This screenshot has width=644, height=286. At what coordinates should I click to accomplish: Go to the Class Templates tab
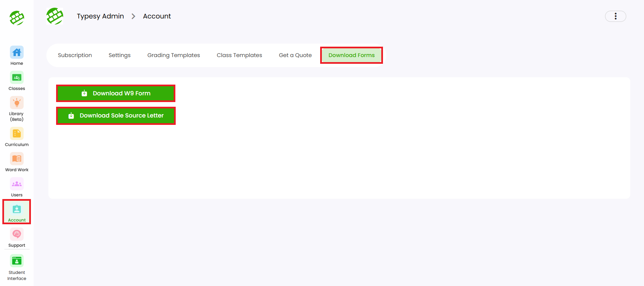(x=239, y=55)
